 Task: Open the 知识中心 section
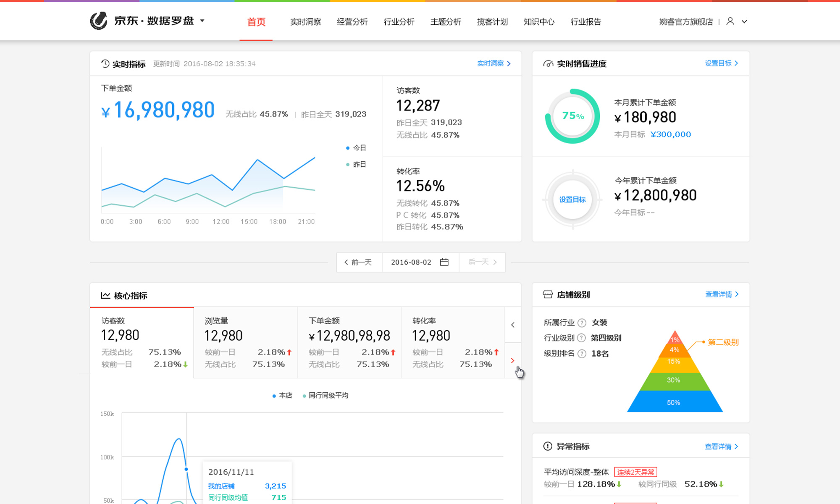click(x=539, y=22)
